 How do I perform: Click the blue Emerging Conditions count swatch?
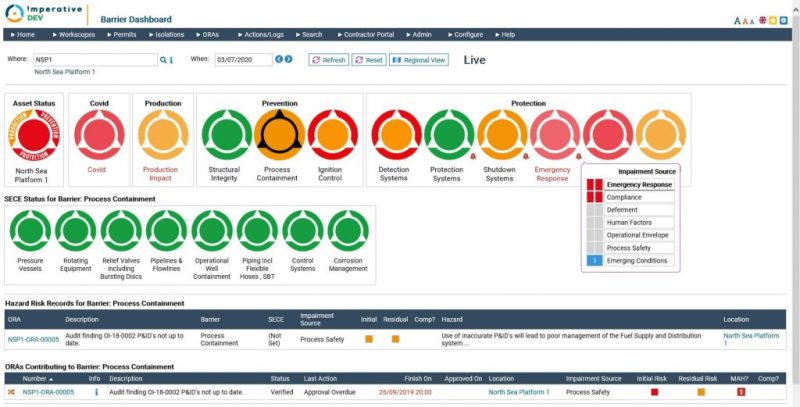pos(594,261)
